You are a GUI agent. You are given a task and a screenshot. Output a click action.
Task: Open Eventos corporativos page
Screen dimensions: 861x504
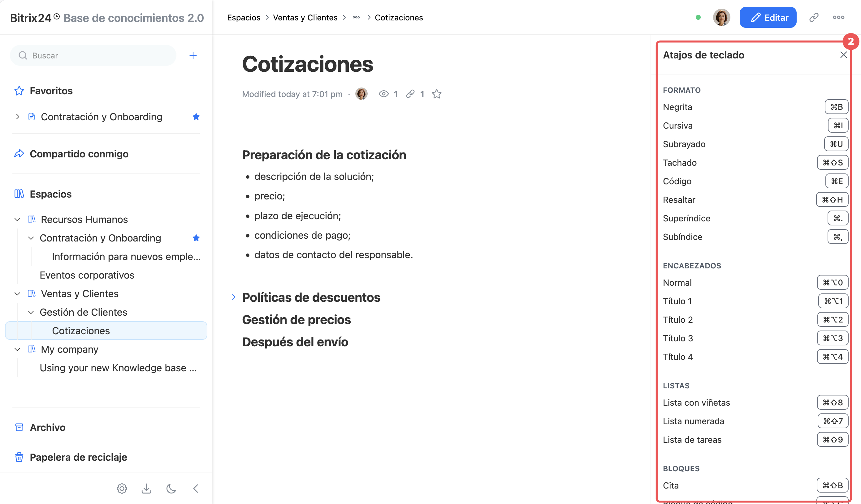[x=87, y=275]
